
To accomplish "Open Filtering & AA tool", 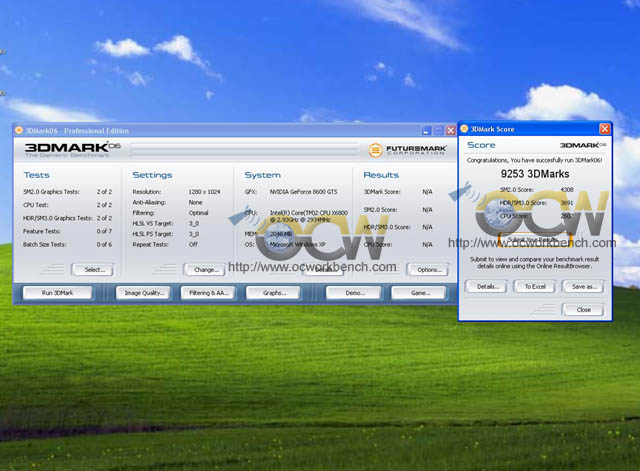I will coord(208,293).
